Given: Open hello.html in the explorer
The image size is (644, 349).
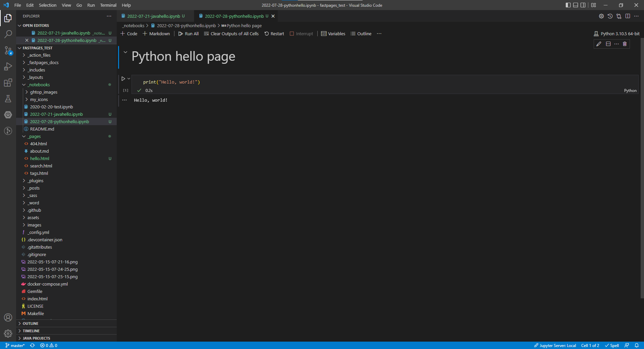Looking at the screenshot, I should (x=66, y=158).
